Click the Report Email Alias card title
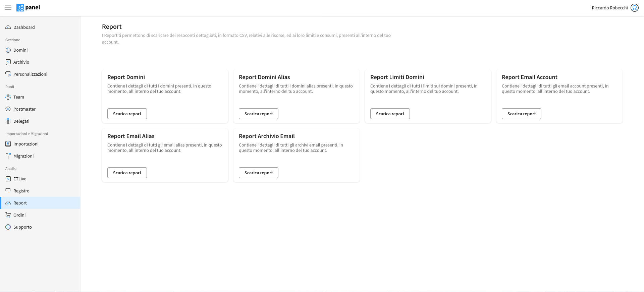Image resolution: width=644 pixels, height=292 pixels. pos(131,136)
